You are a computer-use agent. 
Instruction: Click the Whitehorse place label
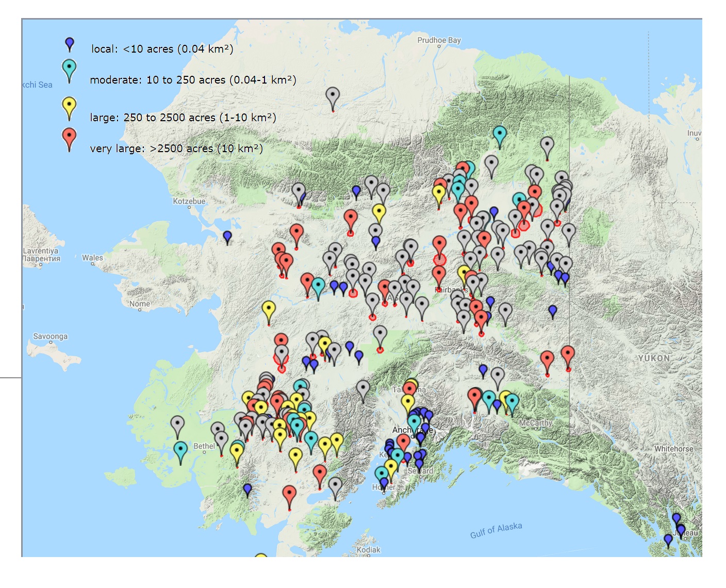click(x=674, y=449)
